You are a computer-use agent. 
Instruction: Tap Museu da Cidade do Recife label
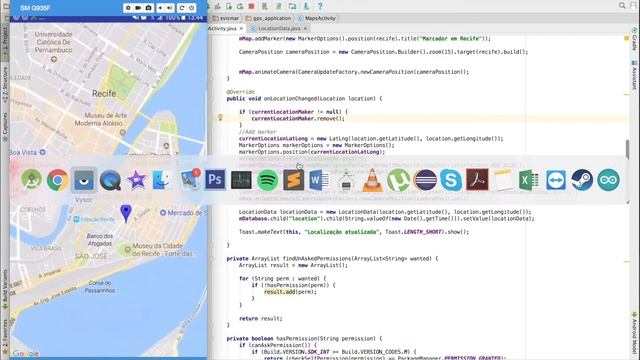(x=162, y=249)
